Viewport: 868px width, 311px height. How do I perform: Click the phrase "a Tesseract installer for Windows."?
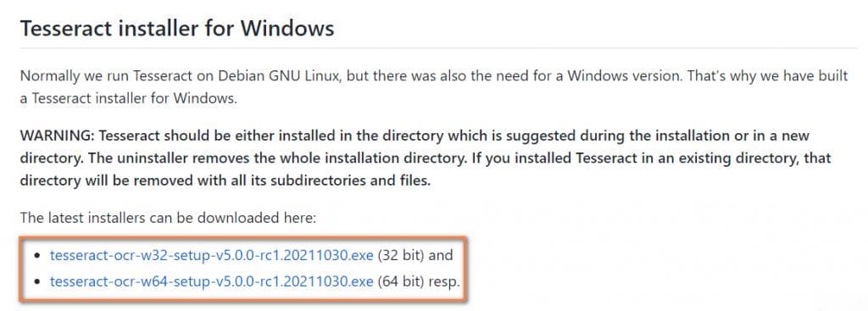pyautogui.click(x=129, y=100)
